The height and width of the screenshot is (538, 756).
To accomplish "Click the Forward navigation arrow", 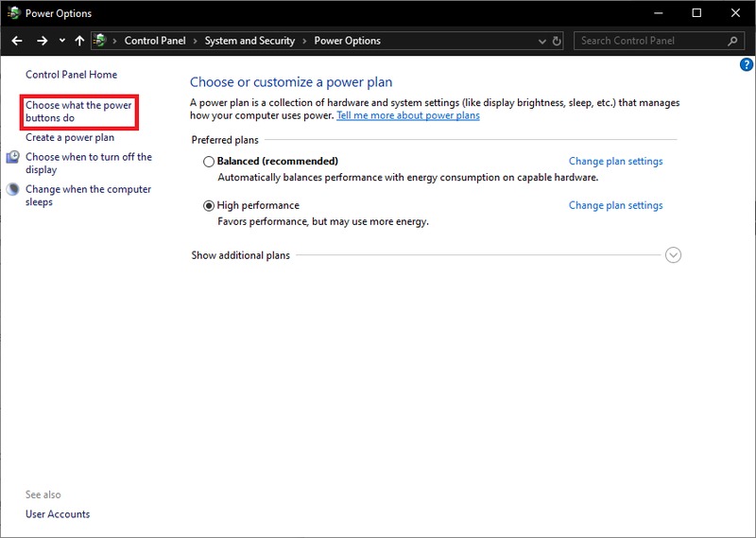I will 43,41.
